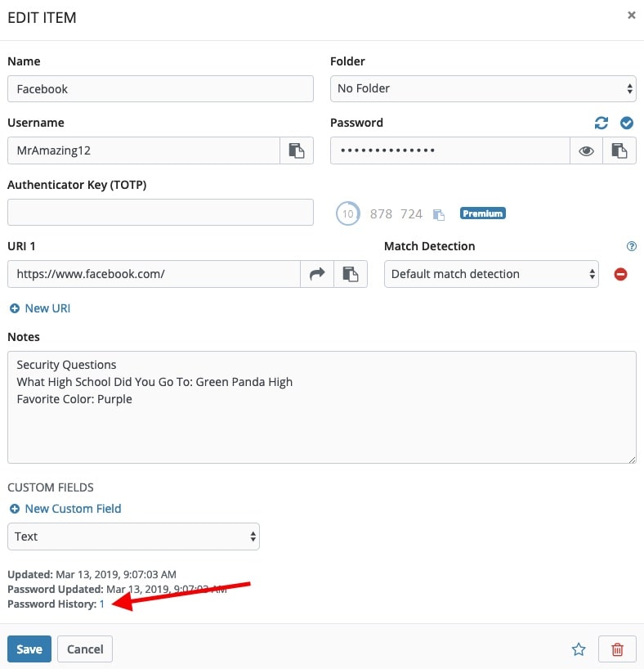This screenshot has width=644, height=669.
Task: Copy the URI 1 to clipboard
Action: tap(350, 274)
